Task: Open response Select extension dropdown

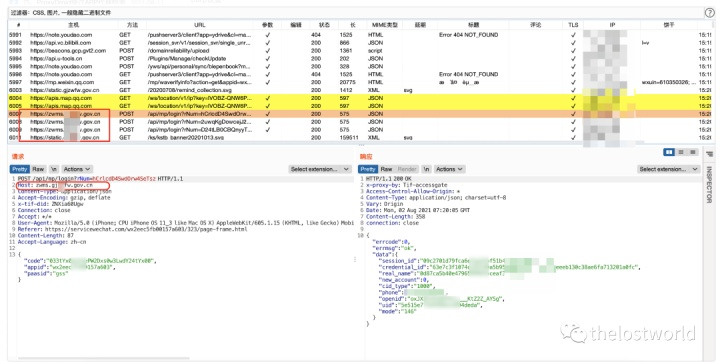Action: (x=669, y=169)
